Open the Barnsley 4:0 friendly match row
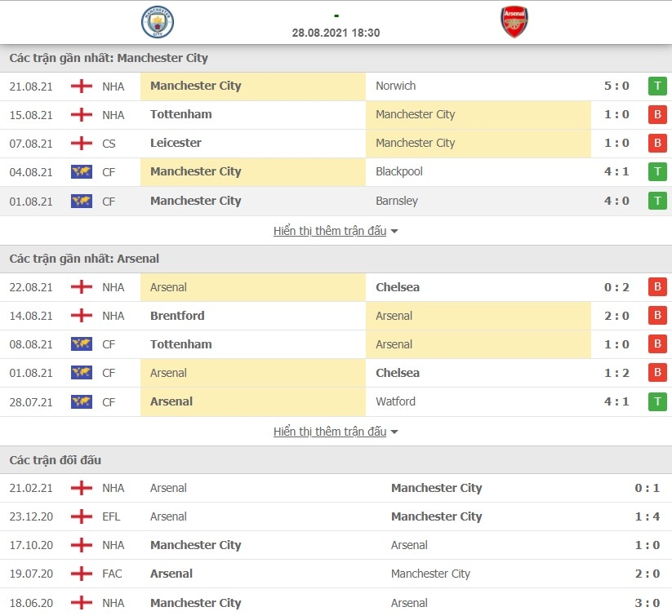 point(336,201)
